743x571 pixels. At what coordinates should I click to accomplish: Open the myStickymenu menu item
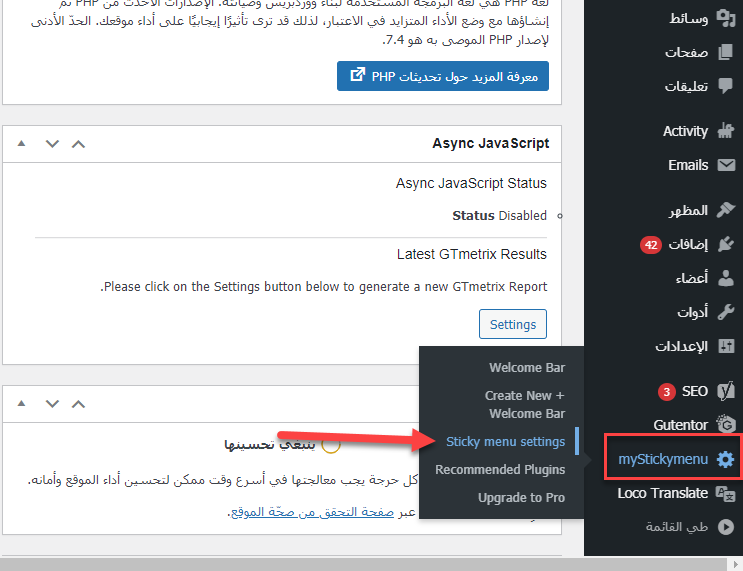pyautogui.click(x=663, y=459)
